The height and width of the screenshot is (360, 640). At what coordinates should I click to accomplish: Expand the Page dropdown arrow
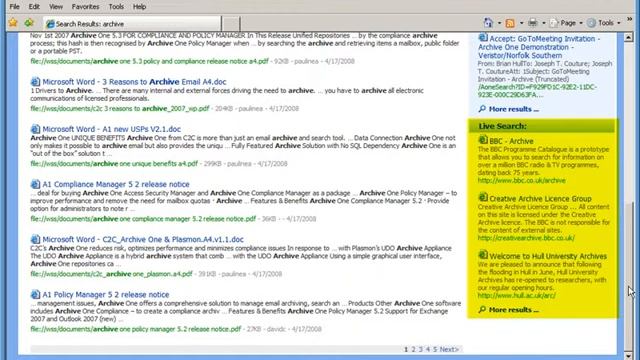click(580, 23)
